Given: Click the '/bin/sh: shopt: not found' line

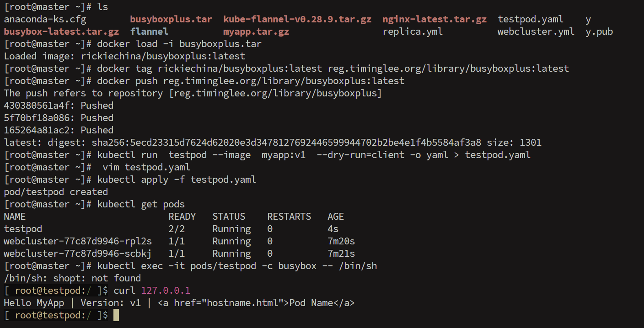Looking at the screenshot, I should pyautogui.click(x=72, y=278).
